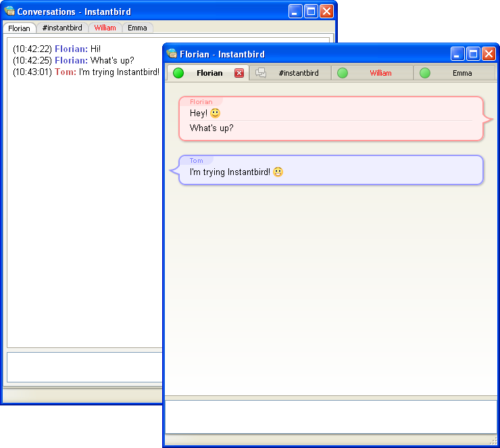Screen dimensions: 500x448
Task: Click '(10:42:22) Florian: Hi!' line in Conversations window
Action: click(x=57, y=49)
